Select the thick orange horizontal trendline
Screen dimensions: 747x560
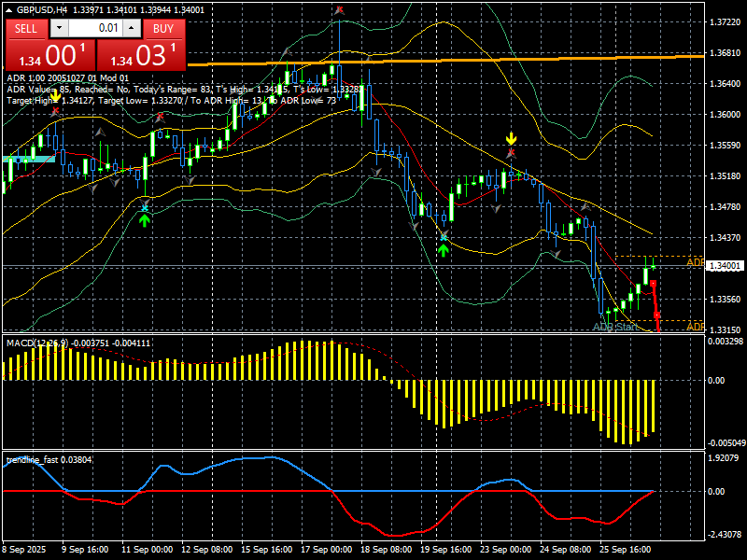pos(445,60)
